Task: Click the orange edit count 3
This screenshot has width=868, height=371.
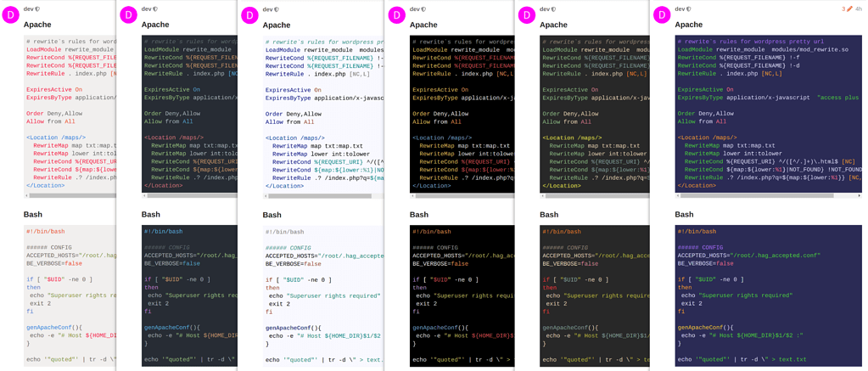Action: 843,8
